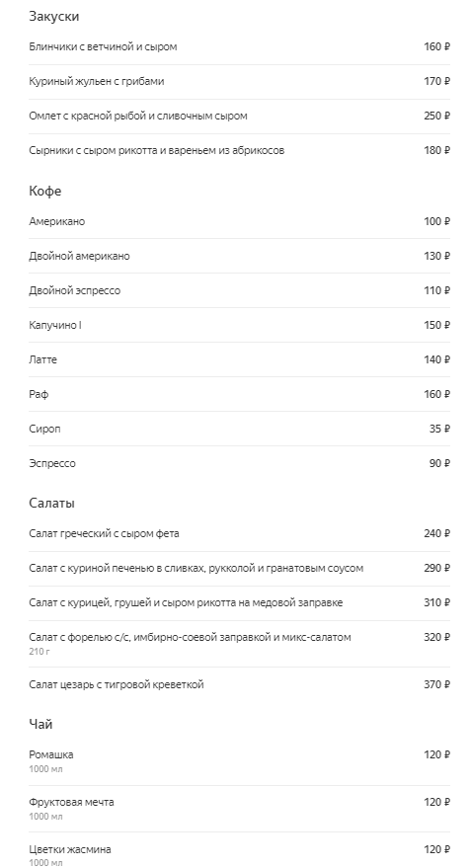Click Салат с курицей, грушей и рикотта
Viewport: 469px width, 868px height.
(239, 602)
